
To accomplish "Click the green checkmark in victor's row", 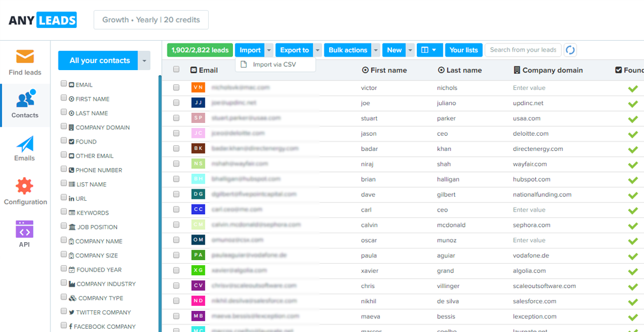I will click(x=633, y=89).
